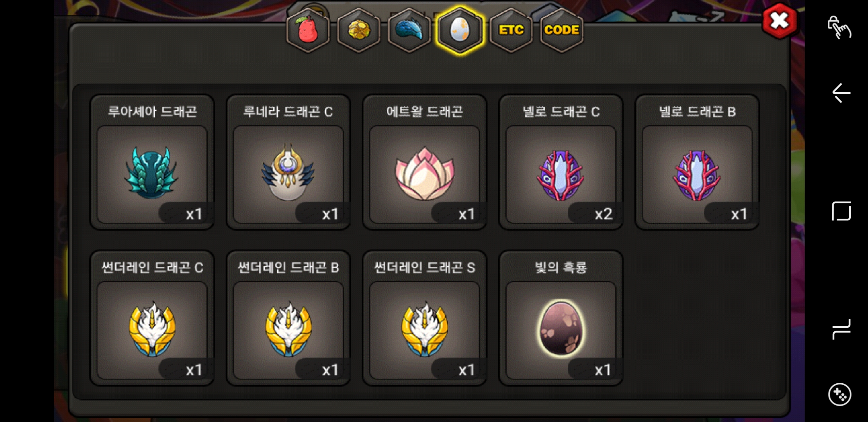The image size is (868, 422).
Task: Select the 썬더레인 드래곤 C egg
Action: coord(152,318)
